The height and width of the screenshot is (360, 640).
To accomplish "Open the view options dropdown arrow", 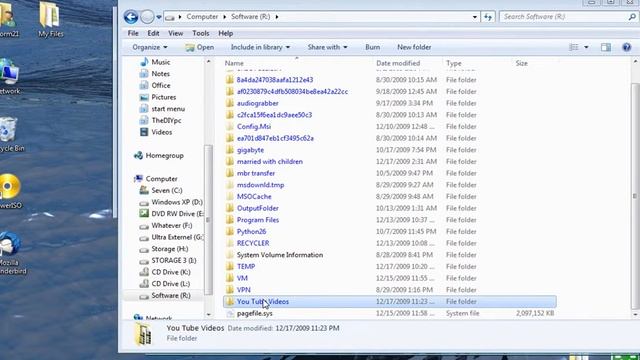I will tap(586, 47).
